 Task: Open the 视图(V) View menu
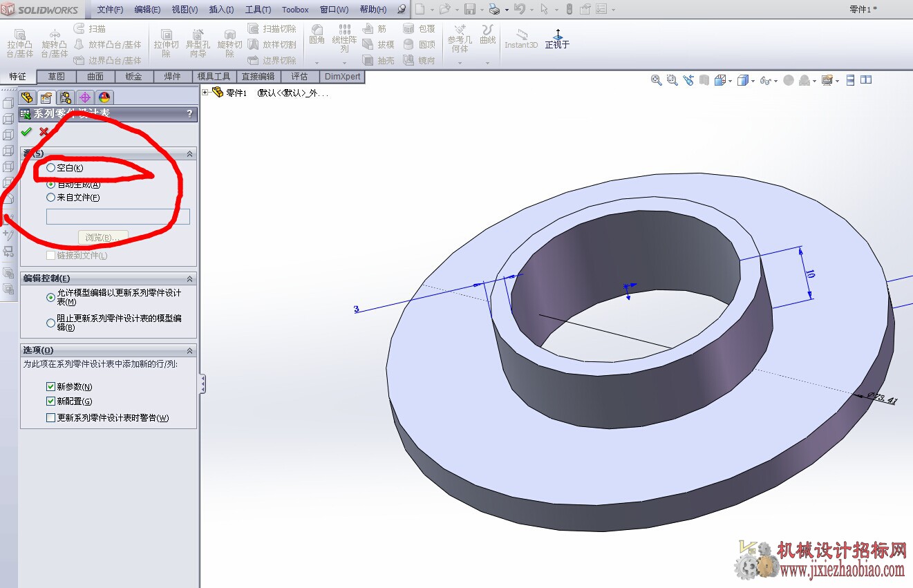click(x=185, y=10)
